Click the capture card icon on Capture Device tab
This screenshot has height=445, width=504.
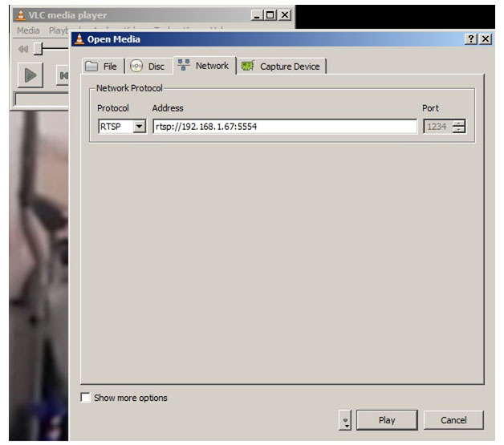pyautogui.click(x=248, y=66)
